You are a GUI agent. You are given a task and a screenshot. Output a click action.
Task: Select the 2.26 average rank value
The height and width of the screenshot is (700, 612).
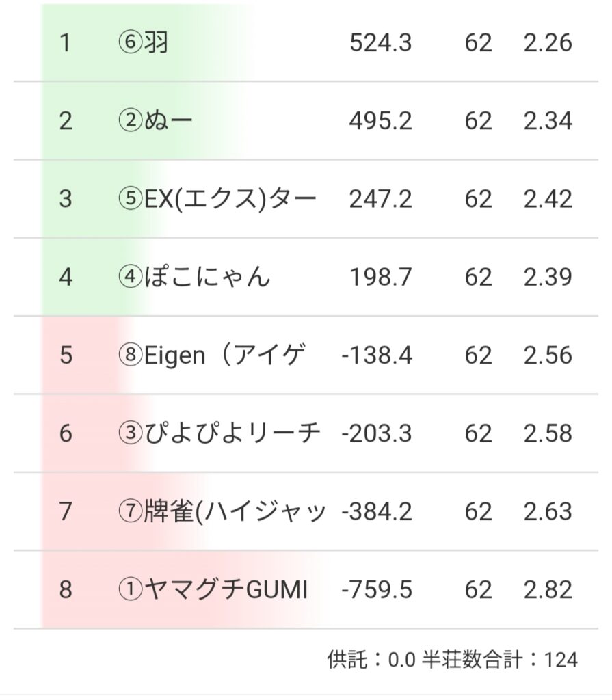(x=548, y=43)
